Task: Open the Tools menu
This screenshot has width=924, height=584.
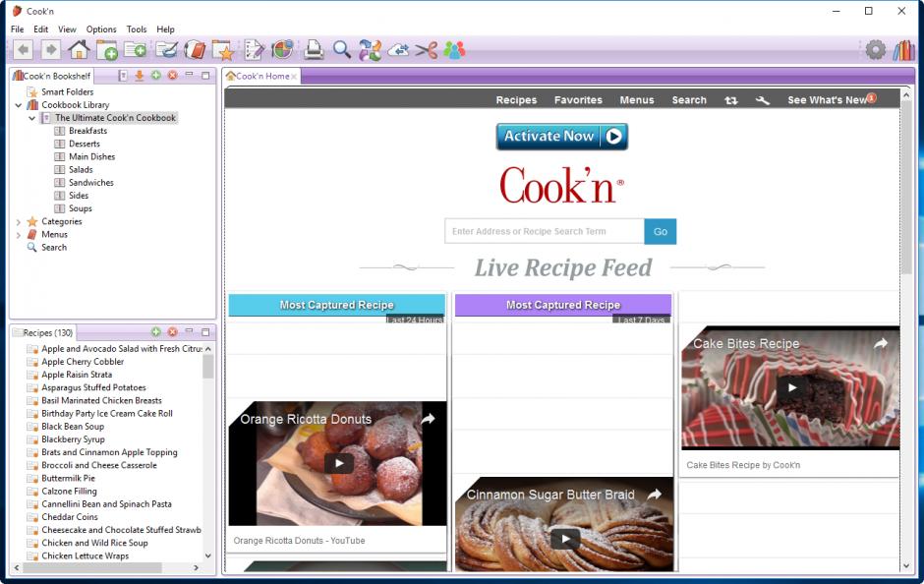Action: (136, 29)
